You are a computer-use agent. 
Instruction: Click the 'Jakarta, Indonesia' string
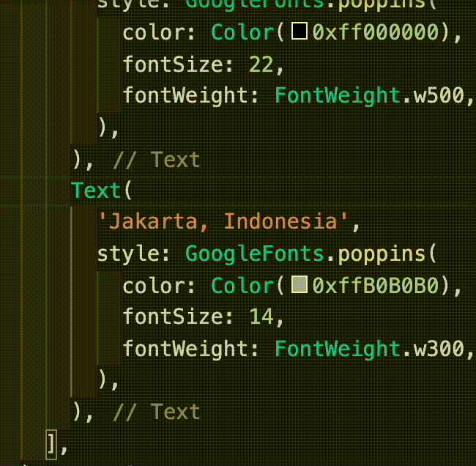click(x=223, y=222)
